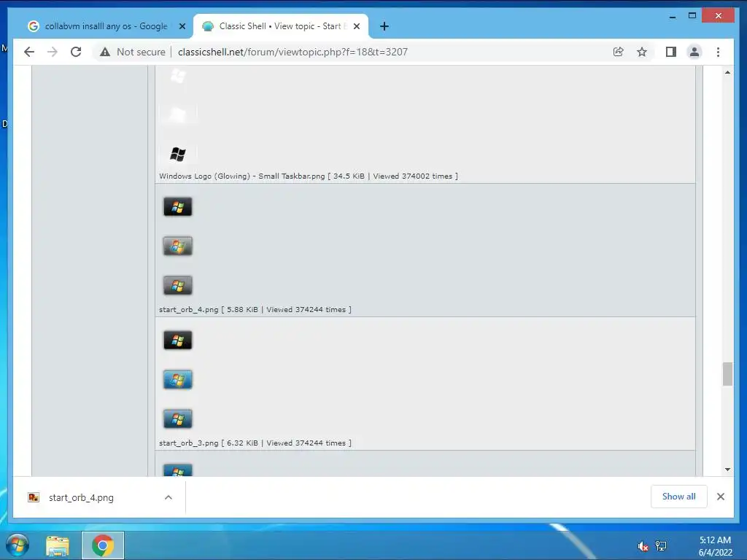747x560 pixels.
Task: Click the bottom gray start_orb_4 image
Action: click(178, 286)
